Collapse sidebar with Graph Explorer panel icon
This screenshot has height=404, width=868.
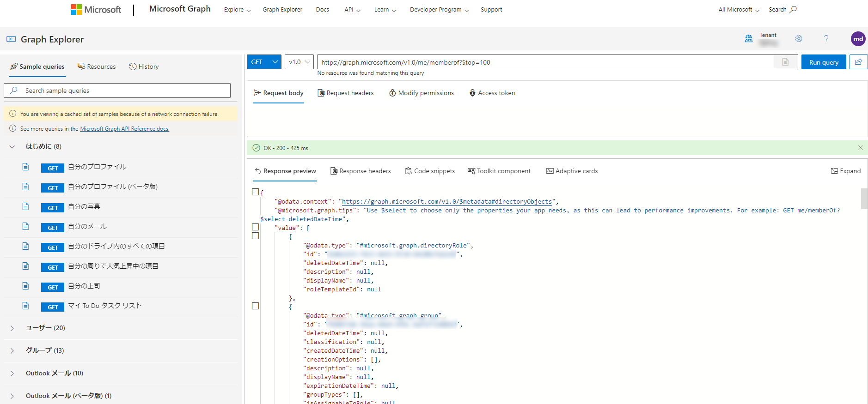(x=11, y=39)
